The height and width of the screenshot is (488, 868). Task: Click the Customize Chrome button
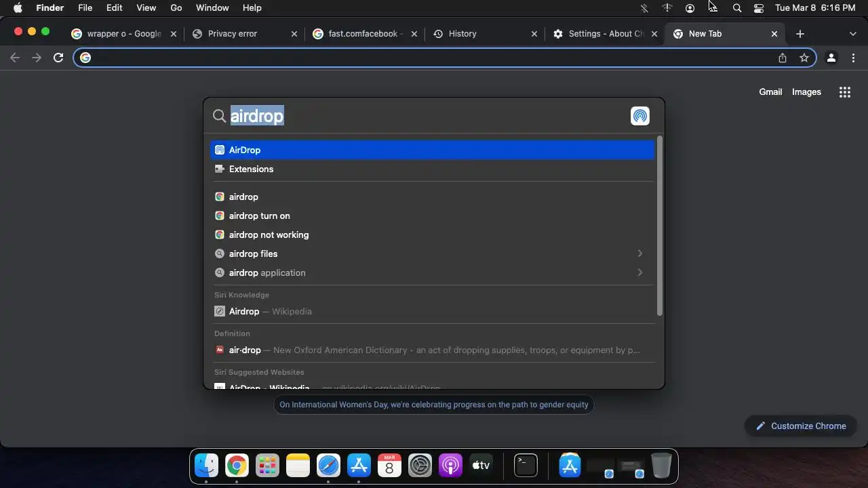click(x=801, y=426)
